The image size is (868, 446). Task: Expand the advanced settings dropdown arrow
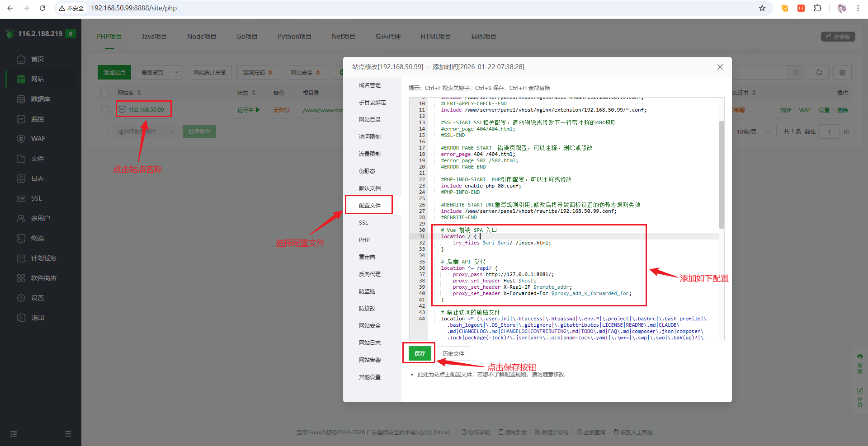pos(176,72)
